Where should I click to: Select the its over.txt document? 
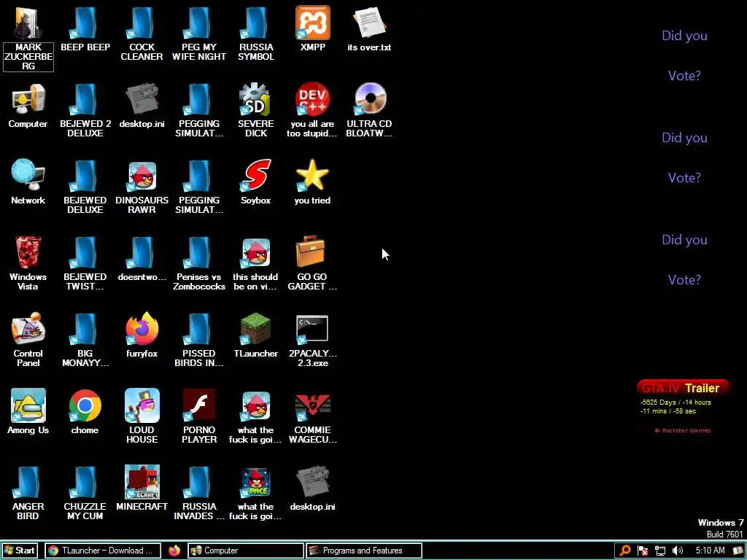tap(369, 23)
